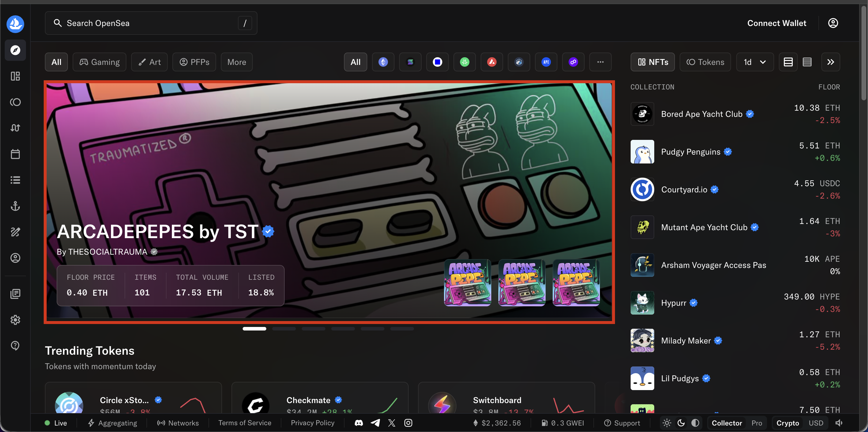Select the All chains filter

355,62
